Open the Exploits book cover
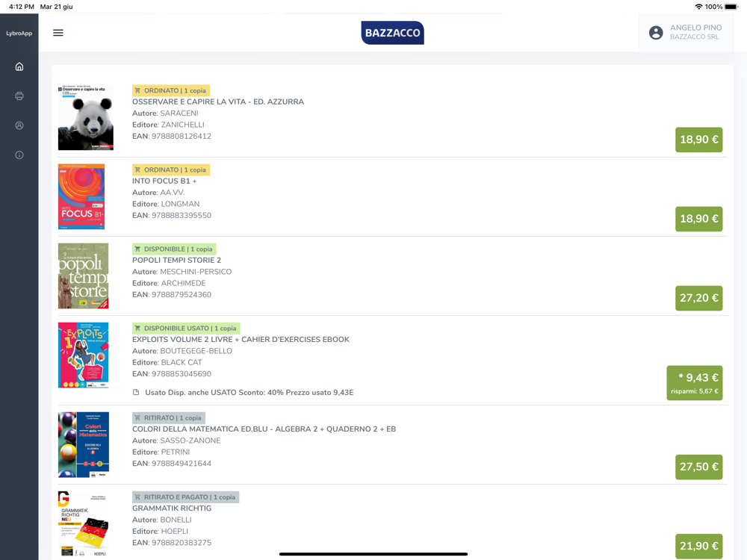 pos(84,355)
